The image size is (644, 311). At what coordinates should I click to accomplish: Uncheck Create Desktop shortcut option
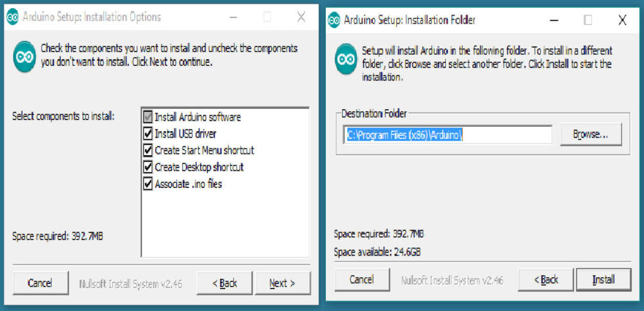pos(148,167)
